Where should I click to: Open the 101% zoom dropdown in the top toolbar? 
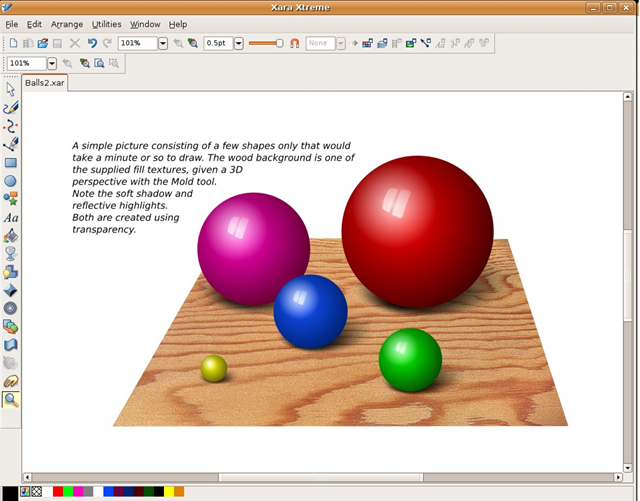click(163, 44)
